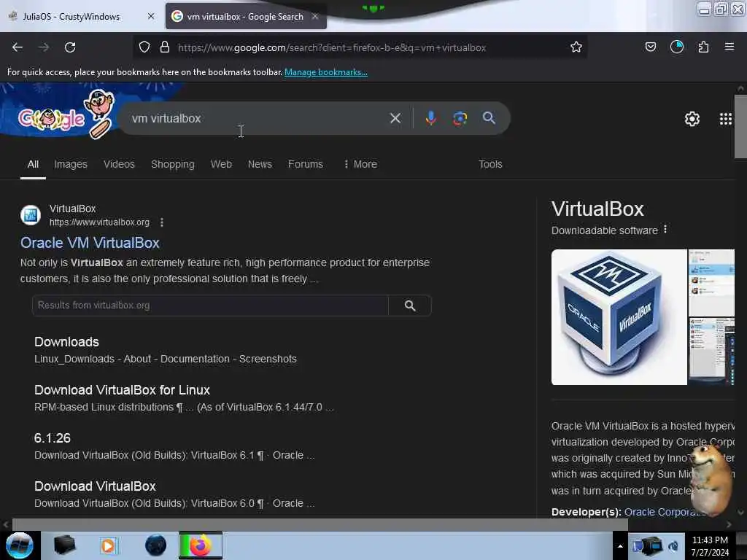The image size is (747, 560).
Task: Open more options beside Downloadable software
Action: (665, 230)
